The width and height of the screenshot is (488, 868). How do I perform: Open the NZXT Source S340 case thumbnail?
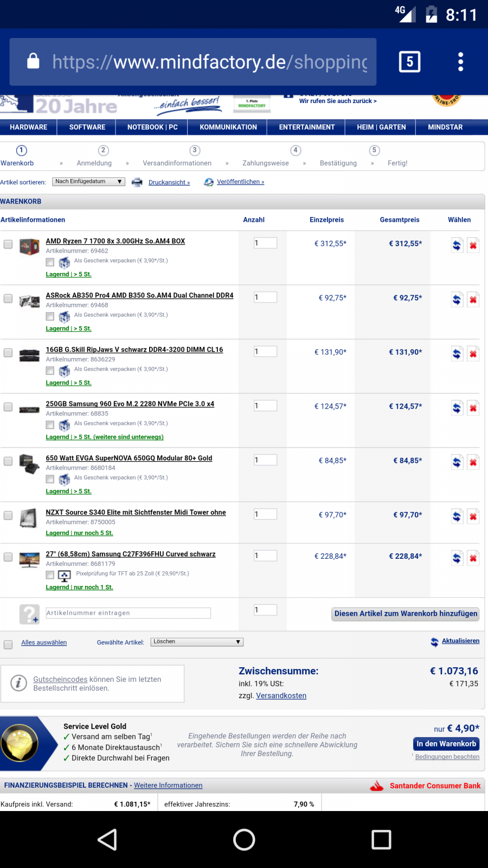[x=28, y=518]
